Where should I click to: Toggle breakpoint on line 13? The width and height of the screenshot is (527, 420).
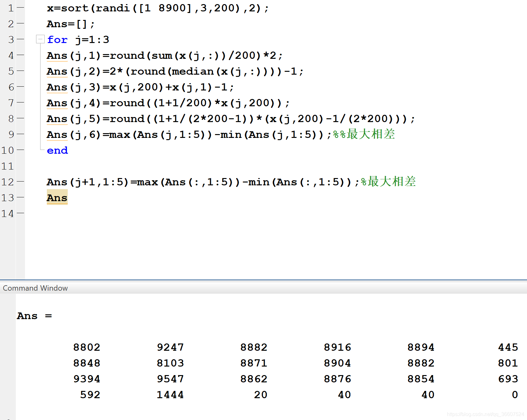(20, 197)
